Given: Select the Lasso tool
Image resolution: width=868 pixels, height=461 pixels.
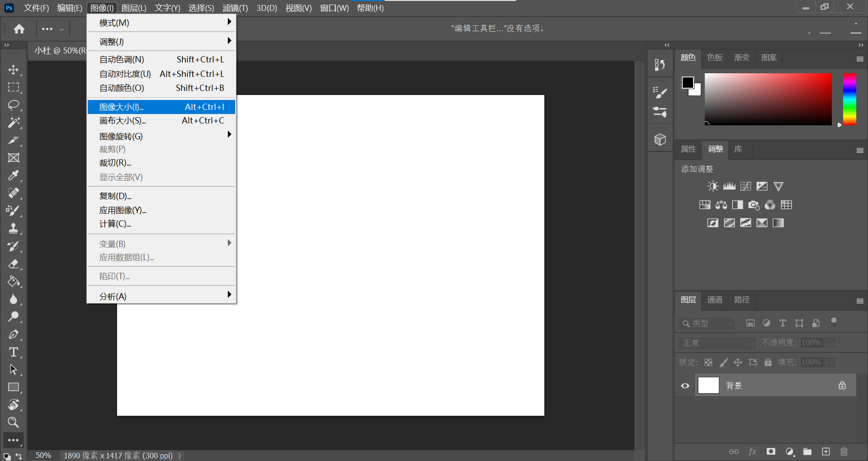Looking at the screenshot, I should click(14, 105).
